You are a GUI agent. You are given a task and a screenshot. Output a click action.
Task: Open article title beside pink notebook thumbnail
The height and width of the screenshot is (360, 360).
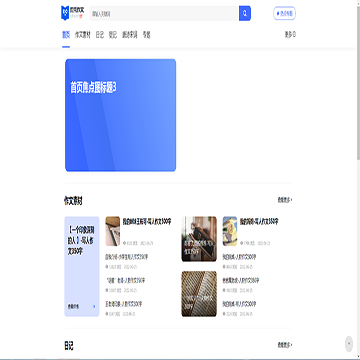[147, 221]
